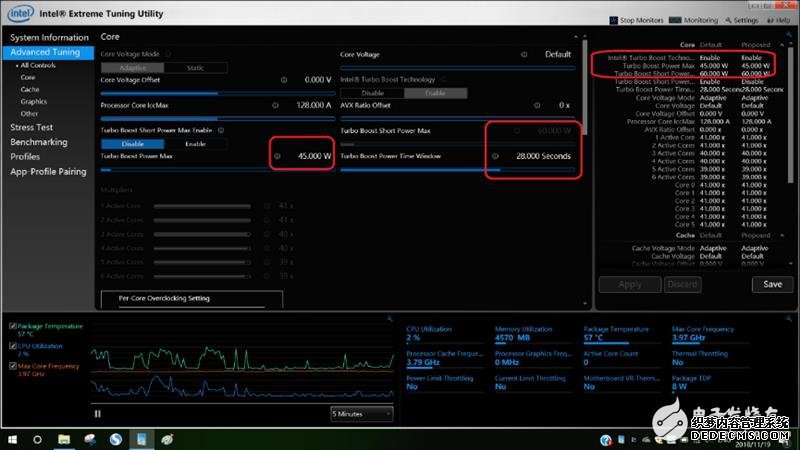The width and height of the screenshot is (800, 450).
Task: Go to Stress Test section
Action: pyautogui.click(x=32, y=128)
